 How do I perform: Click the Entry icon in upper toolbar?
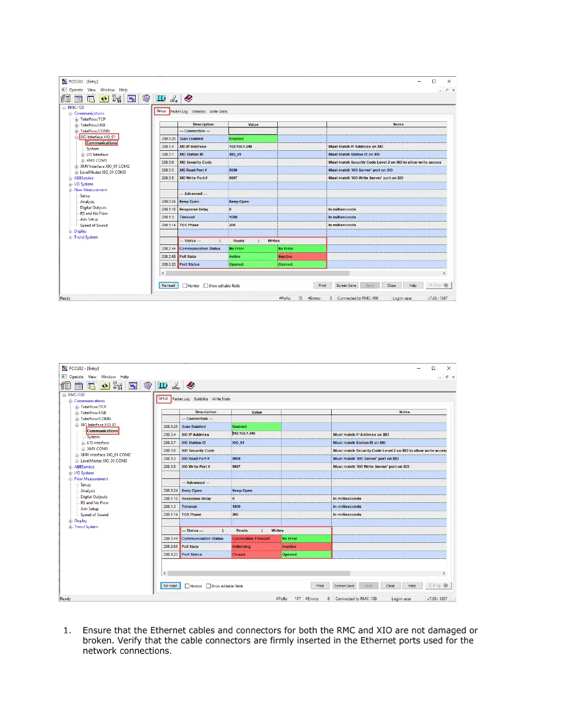pos(79,99)
